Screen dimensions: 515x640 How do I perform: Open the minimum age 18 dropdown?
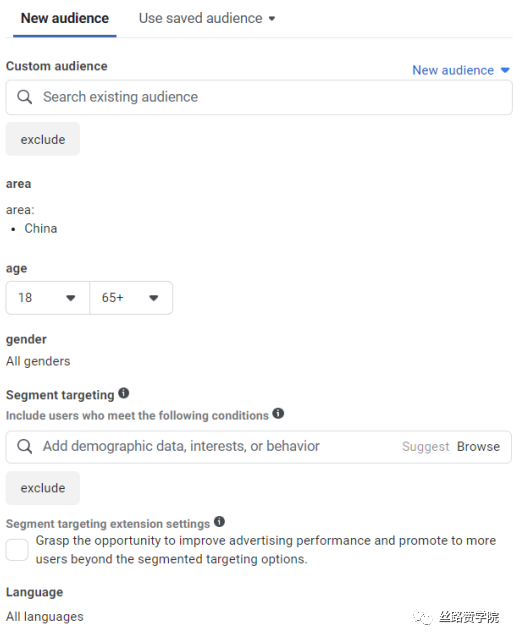[x=48, y=298]
